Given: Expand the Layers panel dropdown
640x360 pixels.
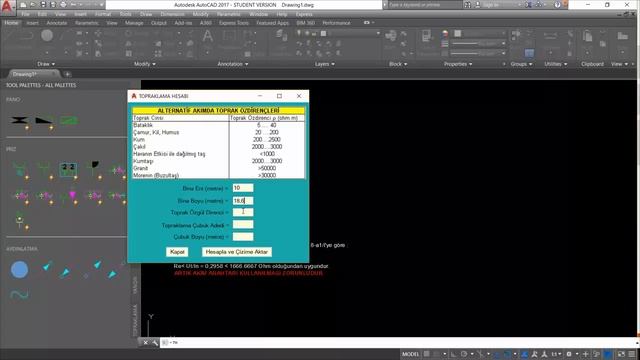Looking at the screenshot, I should tap(325, 64).
